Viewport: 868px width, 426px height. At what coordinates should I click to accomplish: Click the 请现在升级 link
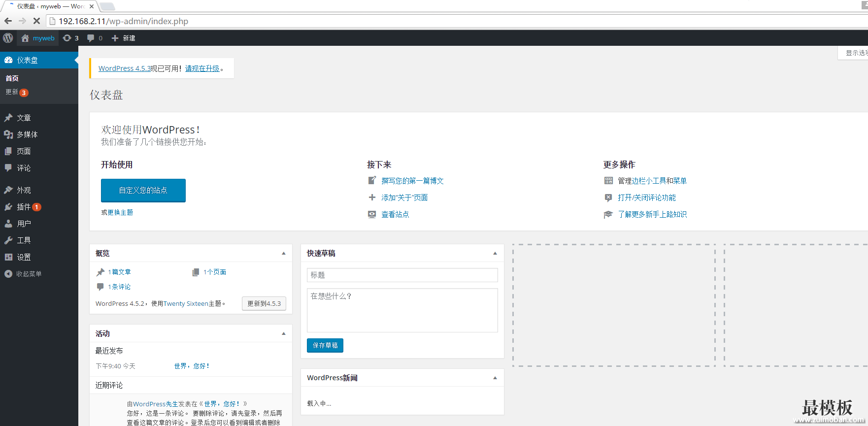coord(202,68)
